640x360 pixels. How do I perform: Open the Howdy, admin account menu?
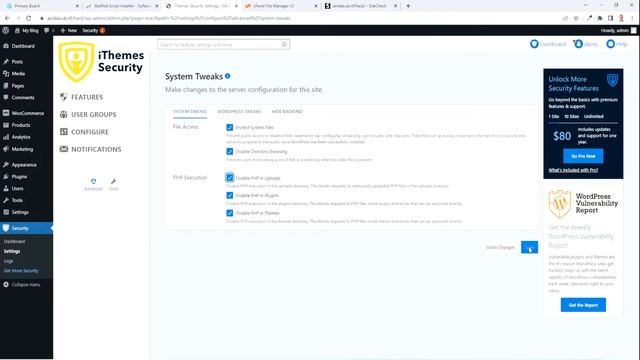tap(618, 30)
